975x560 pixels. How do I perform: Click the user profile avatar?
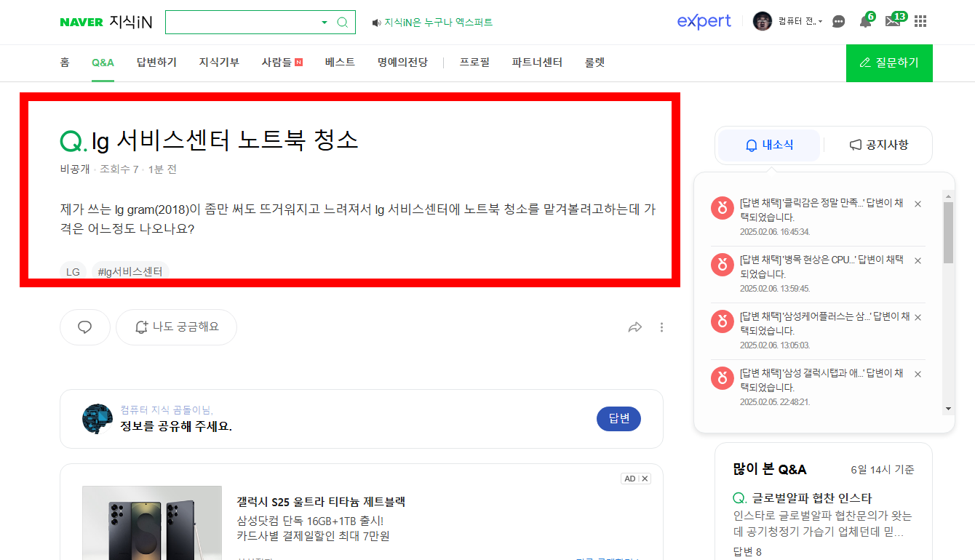point(762,21)
